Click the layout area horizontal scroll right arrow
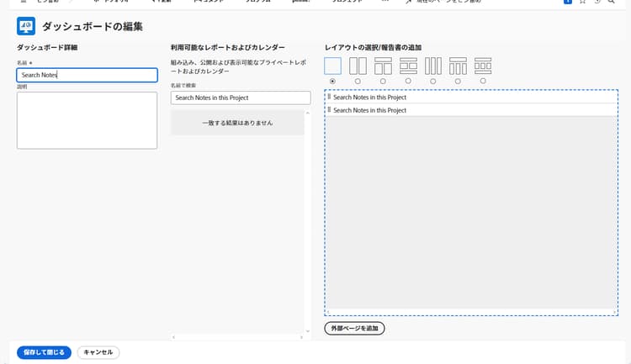 point(614,312)
